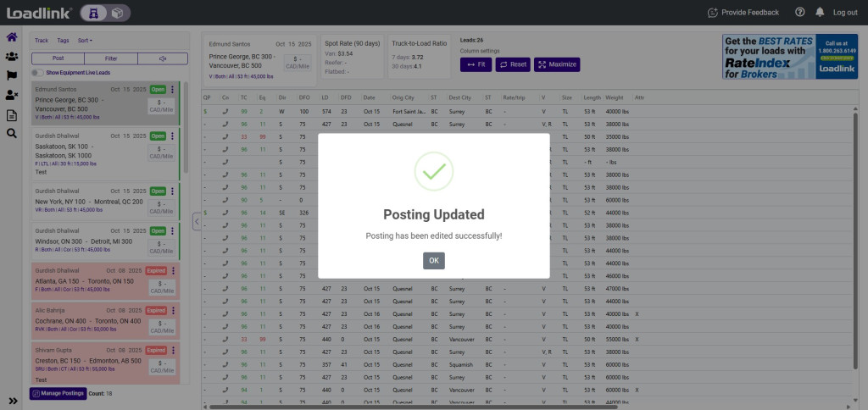Viewport: 868px width, 410px height.
Task: Toggle the Show Equipment Live Leads switch
Action: pyautogui.click(x=37, y=73)
